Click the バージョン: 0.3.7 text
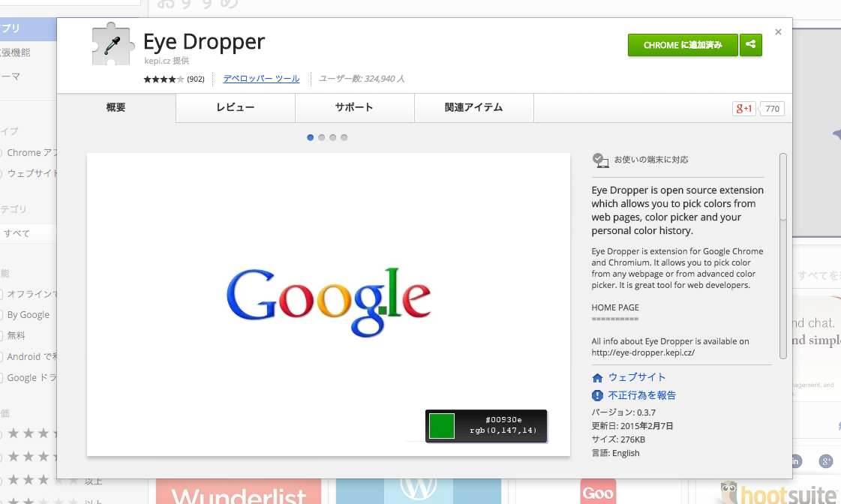841x504 pixels. (623, 412)
